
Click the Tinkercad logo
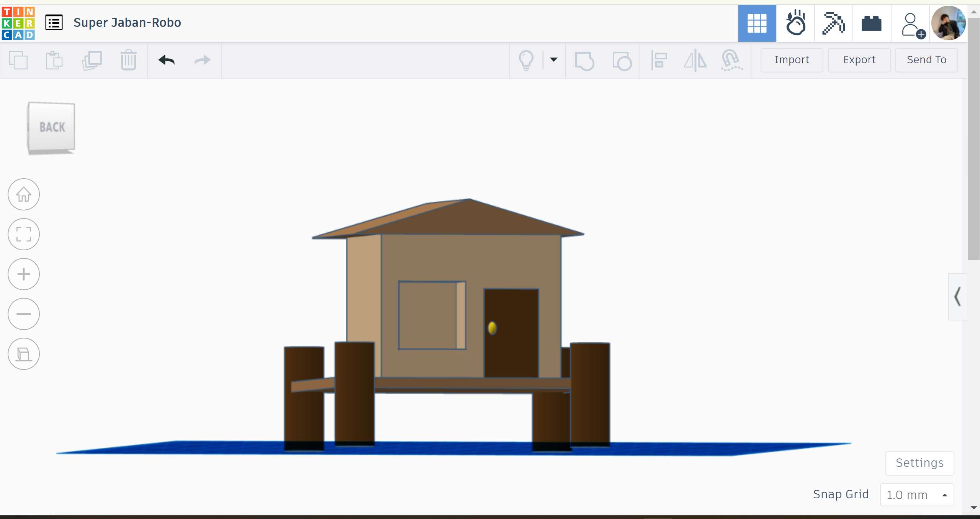coord(18,23)
